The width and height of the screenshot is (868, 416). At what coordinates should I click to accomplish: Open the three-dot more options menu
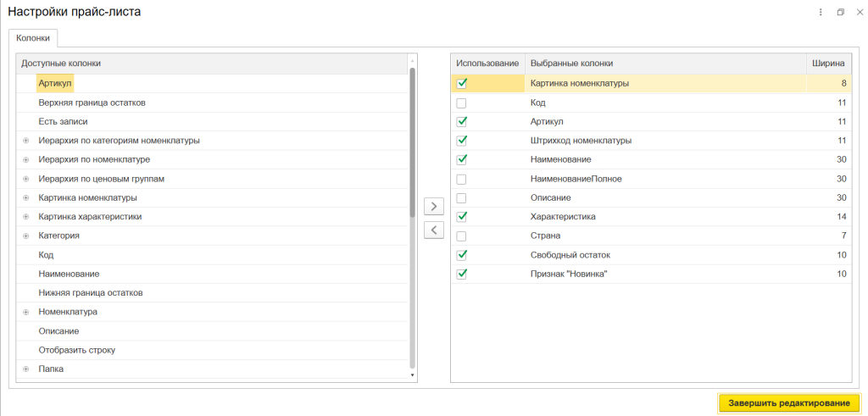(821, 12)
